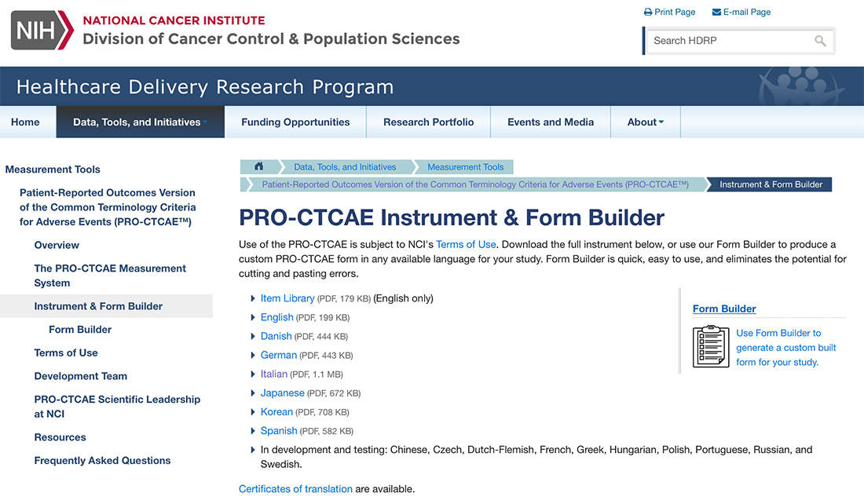
Task: Click the Division of Cancer Control title
Action: pos(271,38)
